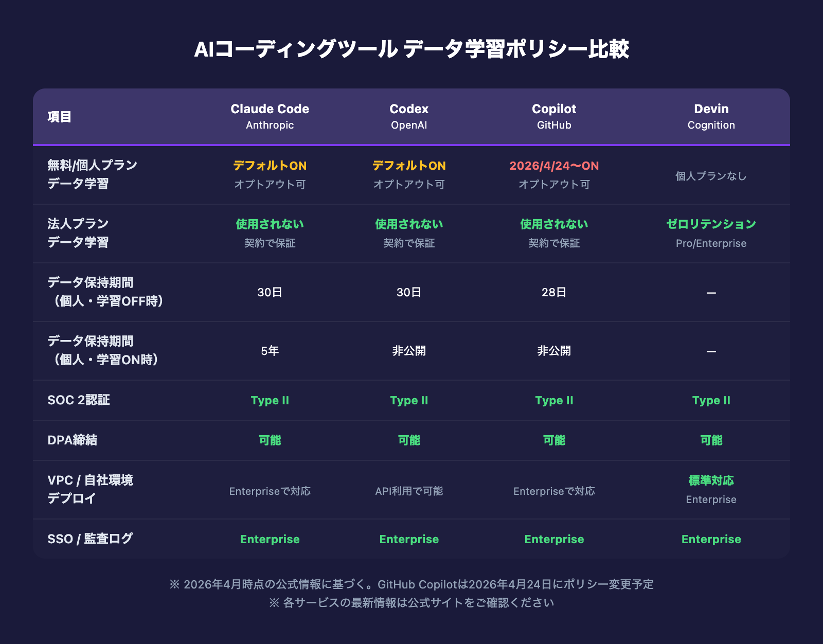Select Devin's Type II certification cell

(711, 400)
